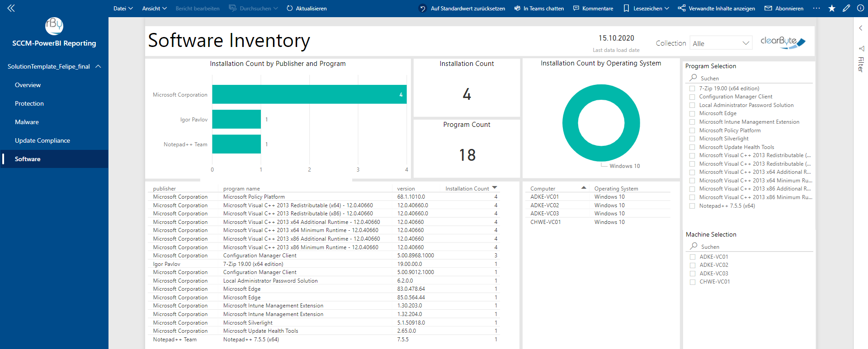Select the Microsoft Corporation bar
This screenshot has height=349, width=868.
tap(309, 94)
